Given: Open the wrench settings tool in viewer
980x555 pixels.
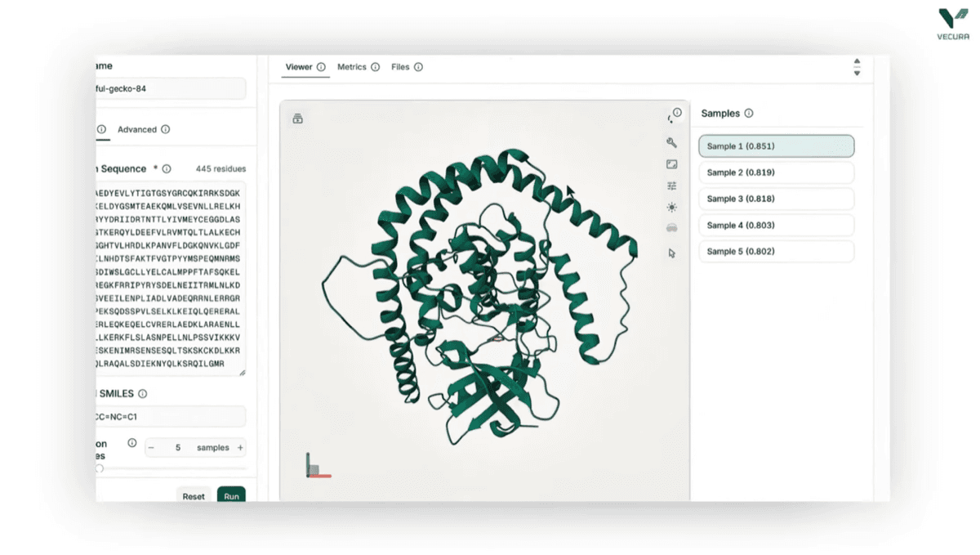Looking at the screenshot, I should coord(672,142).
